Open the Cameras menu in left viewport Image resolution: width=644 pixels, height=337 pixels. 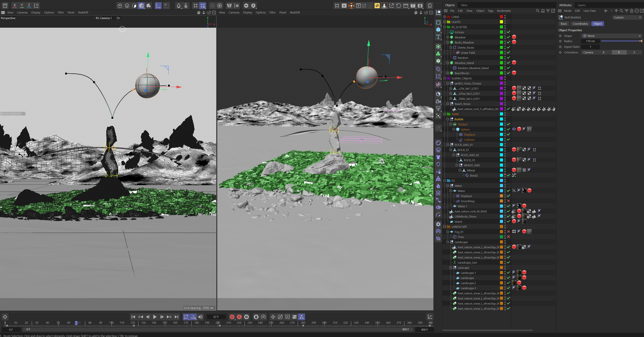pyautogui.click(x=22, y=12)
